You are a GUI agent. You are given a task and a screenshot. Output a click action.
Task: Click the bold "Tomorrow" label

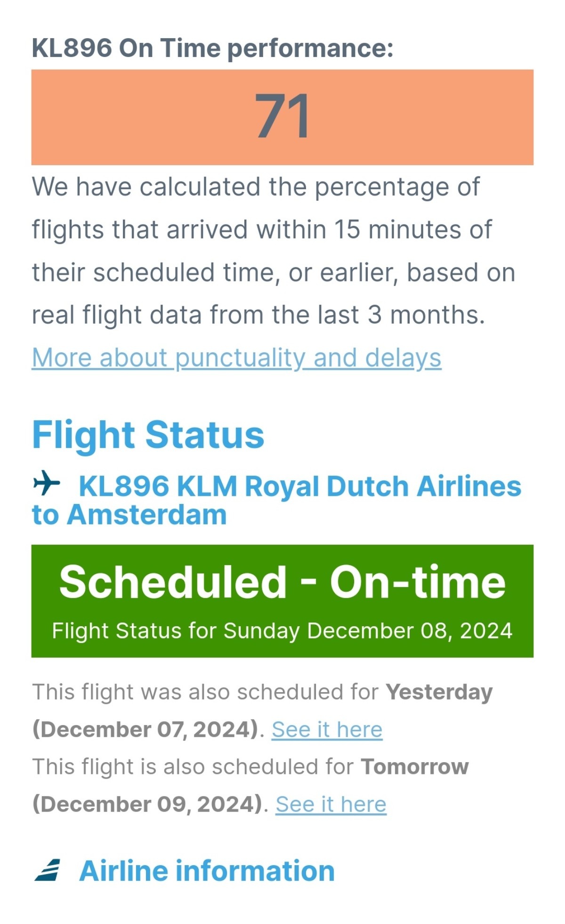pos(414,766)
